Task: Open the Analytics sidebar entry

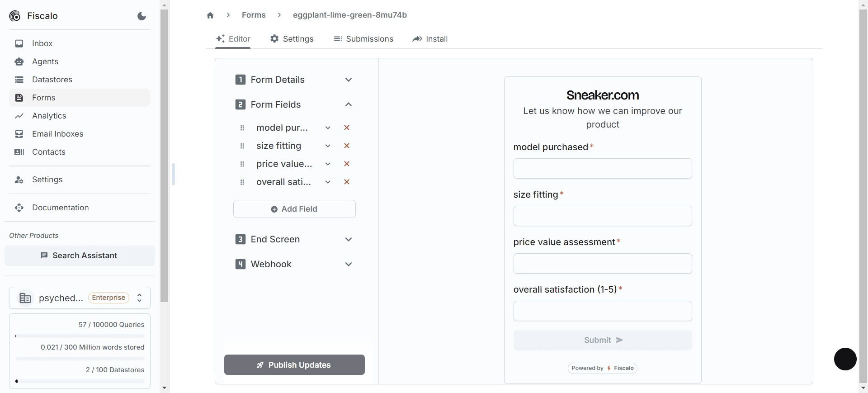Action: point(80,116)
